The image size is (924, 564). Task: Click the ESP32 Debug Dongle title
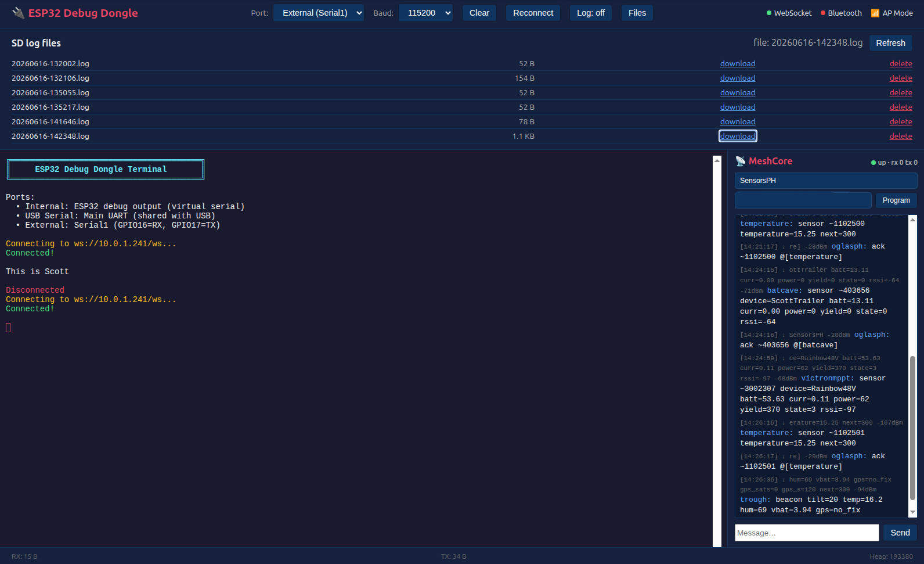(83, 13)
